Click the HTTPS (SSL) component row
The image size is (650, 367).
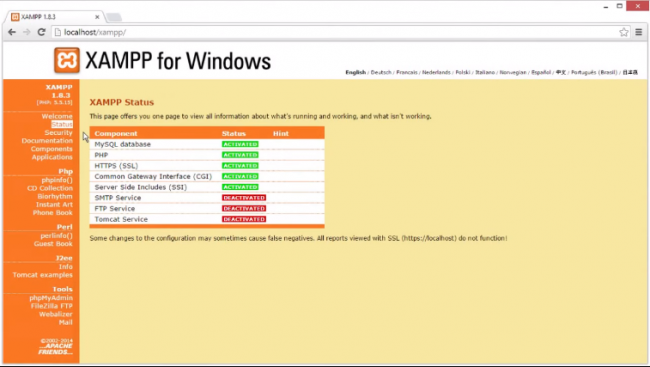point(207,166)
